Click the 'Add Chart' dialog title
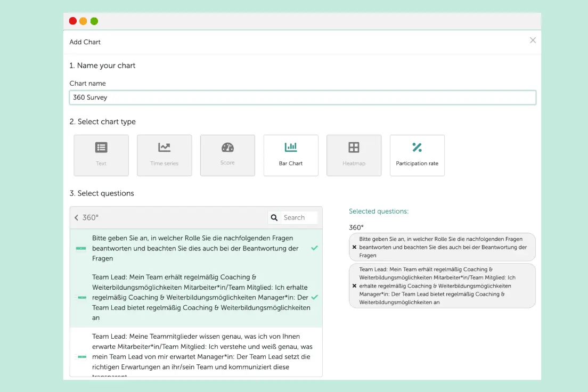The height and width of the screenshot is (392, 588). 85,42
